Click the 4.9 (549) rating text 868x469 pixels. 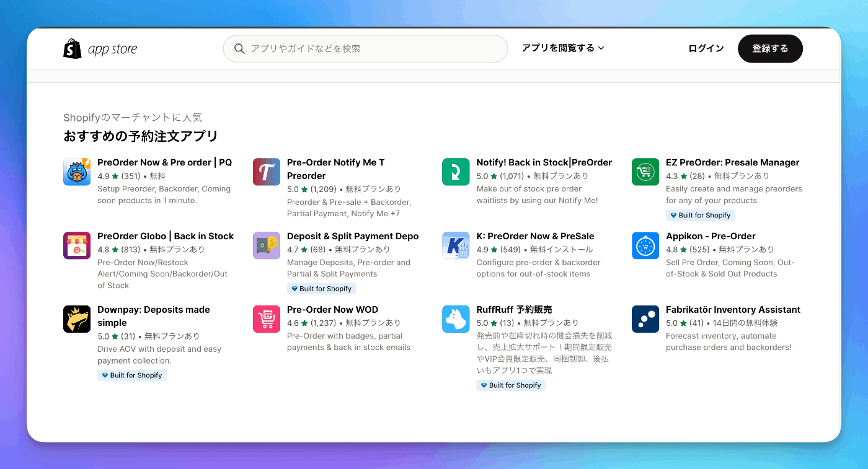coord(498,250)
